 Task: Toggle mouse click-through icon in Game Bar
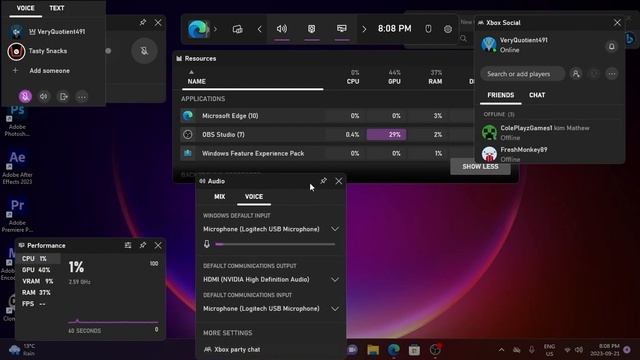[x=428, y=29]
